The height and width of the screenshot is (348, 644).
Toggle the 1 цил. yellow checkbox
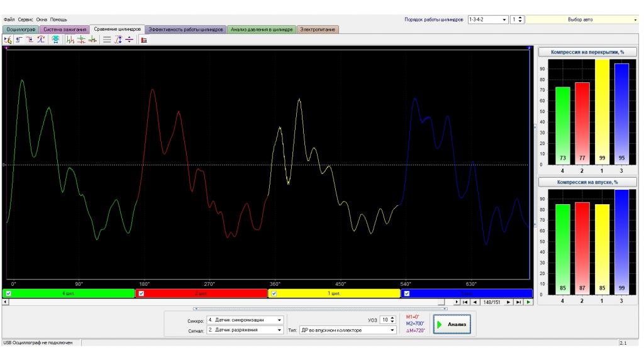(x=274, y=293)
